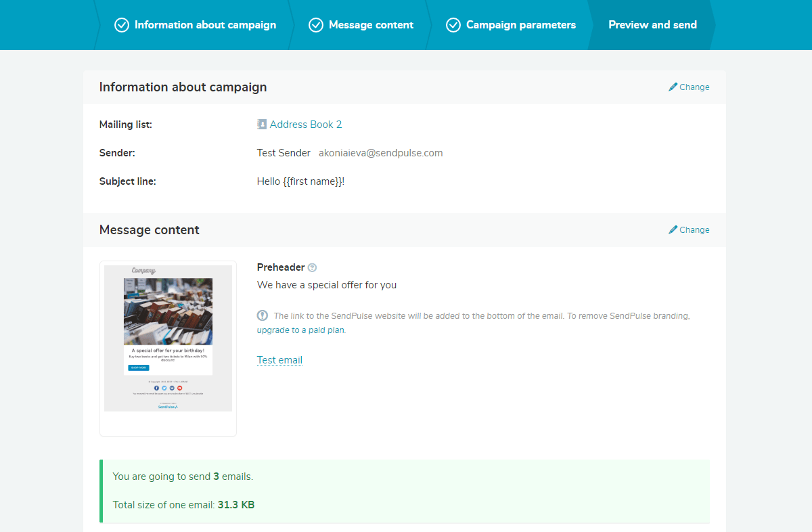Click the Subject line label
Image resolution: width=812 pixels, height=532 pixels.
click(x=128, y=181)
